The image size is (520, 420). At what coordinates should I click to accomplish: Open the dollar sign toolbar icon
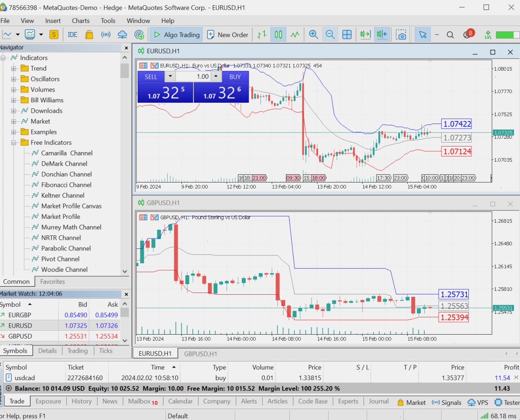54,35
